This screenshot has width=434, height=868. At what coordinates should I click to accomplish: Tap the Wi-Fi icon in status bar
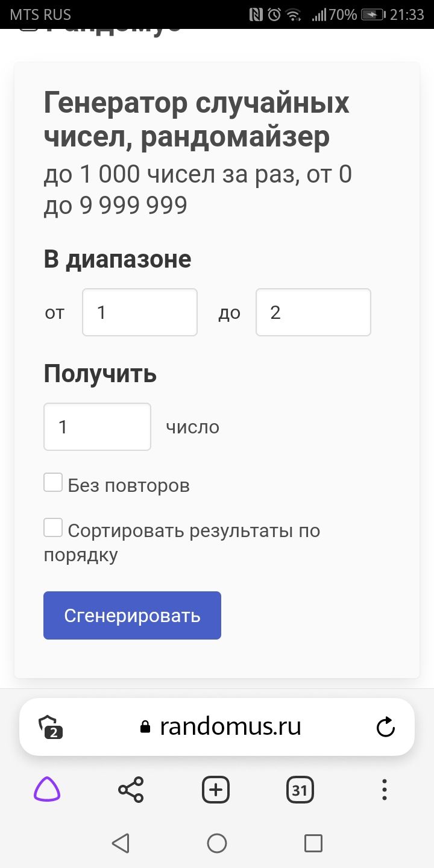pyautogui.click(x=294, y=14)
